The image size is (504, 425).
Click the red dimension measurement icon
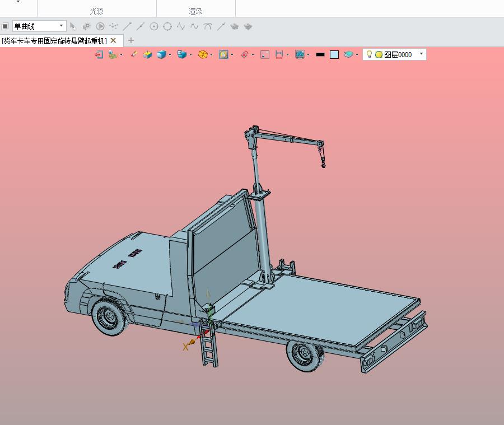[x=279, y=54]
